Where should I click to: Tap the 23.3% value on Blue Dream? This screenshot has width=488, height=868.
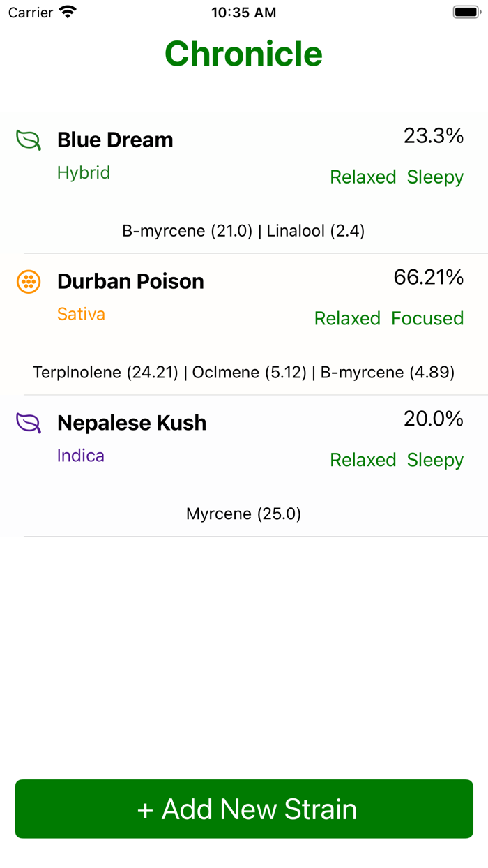(433, 136)
